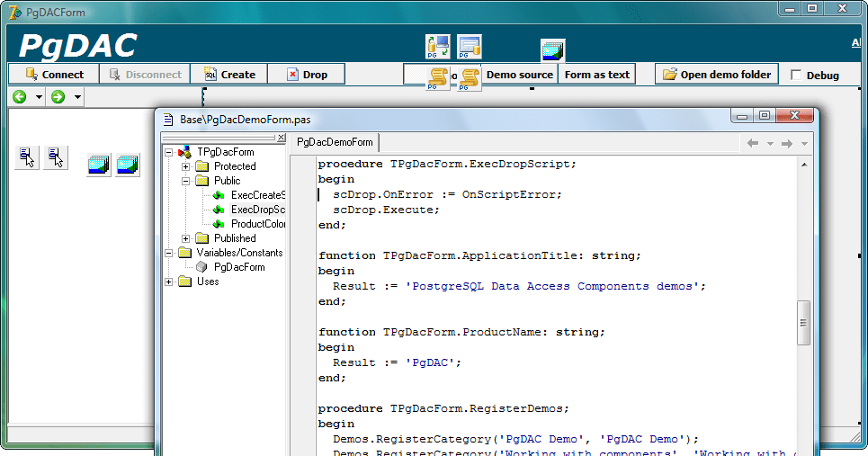Click the code editor vertical scrollbar thumb
Image resolution: width=868 pixels, height=456 pixels.
(804, 322)
